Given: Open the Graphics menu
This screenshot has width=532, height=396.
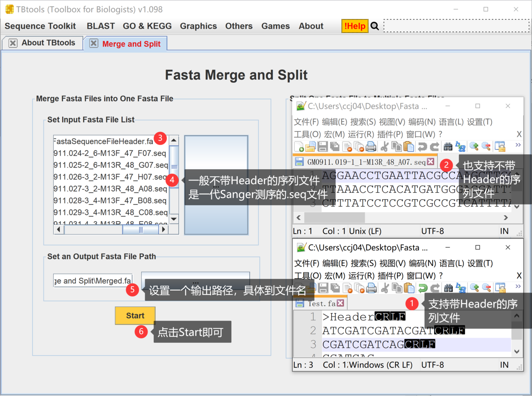Looking at the screenshot, I should tap(198, 26).
